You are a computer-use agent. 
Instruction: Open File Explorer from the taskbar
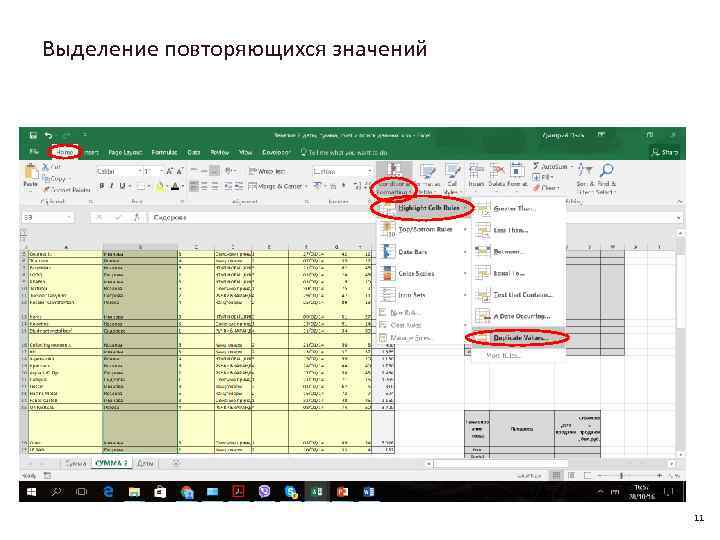[134, 492]
